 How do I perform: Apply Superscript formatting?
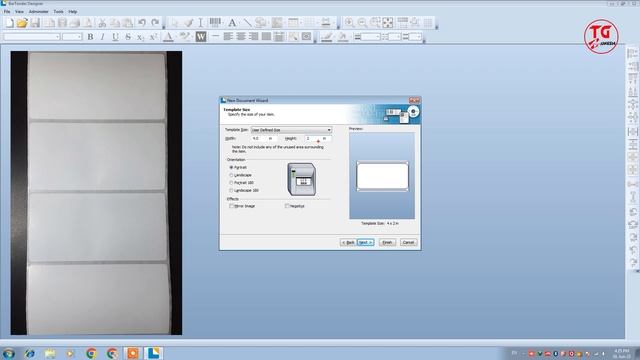(153, 37)
